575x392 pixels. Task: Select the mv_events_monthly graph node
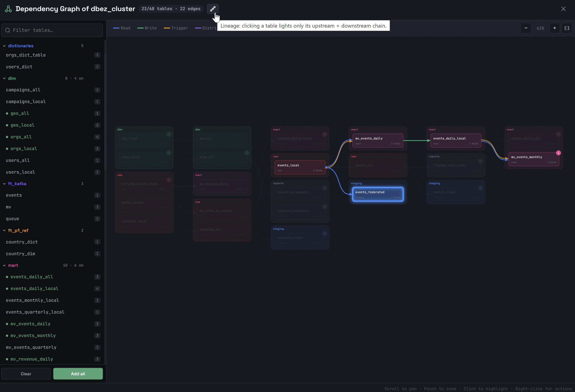coord(534,159)
